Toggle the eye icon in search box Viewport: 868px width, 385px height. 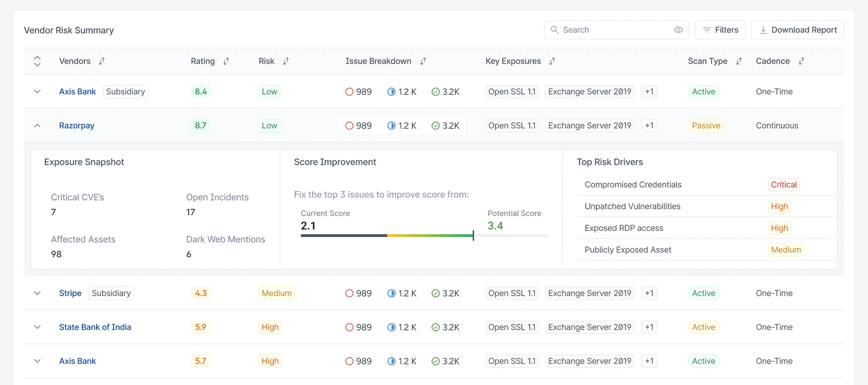click(x=678, y=30)
